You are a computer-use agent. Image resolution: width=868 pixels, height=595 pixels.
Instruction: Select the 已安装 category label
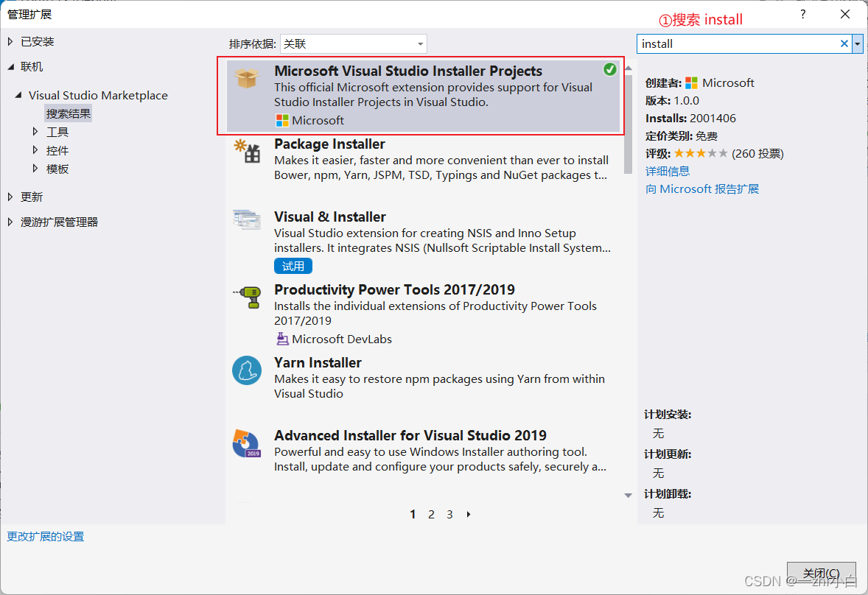tap(37, 41)
